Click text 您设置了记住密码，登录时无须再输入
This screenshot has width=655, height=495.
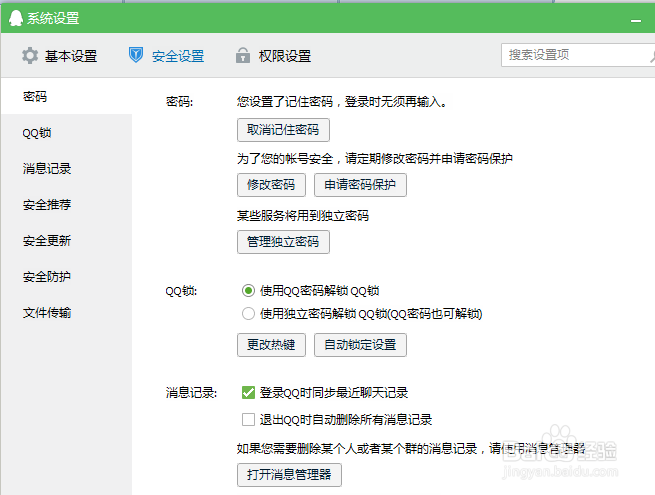pos(341,102)
